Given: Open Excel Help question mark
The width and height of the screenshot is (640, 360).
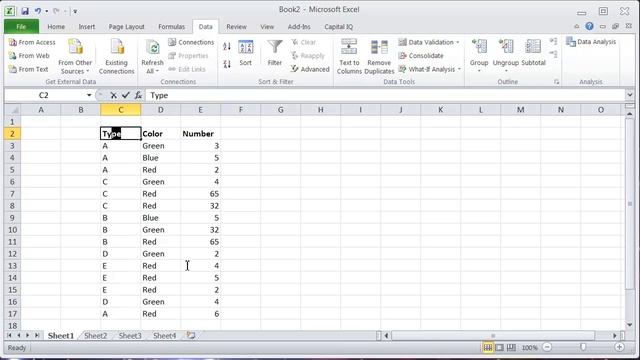Looking at the screenshot, I should 589,26.
